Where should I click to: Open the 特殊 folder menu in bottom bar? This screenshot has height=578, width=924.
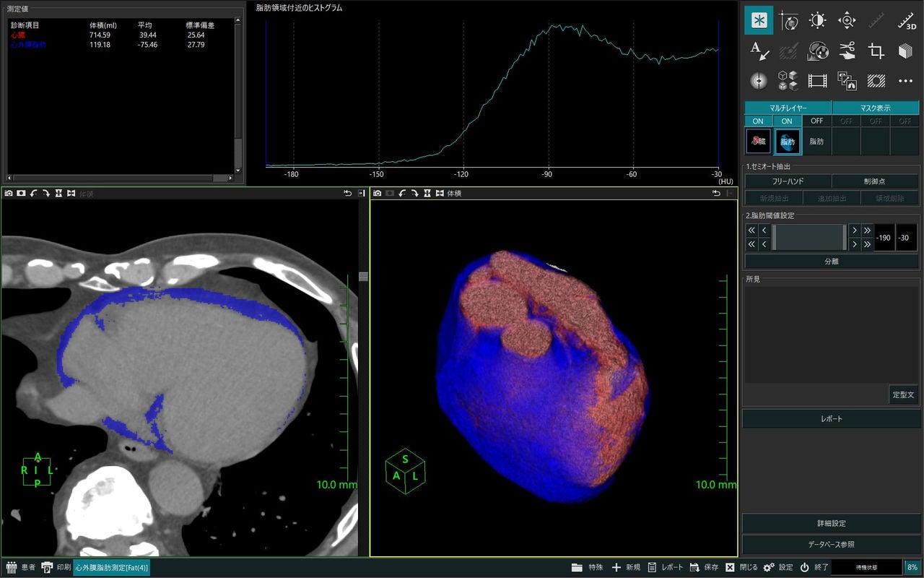click(587, 568)
